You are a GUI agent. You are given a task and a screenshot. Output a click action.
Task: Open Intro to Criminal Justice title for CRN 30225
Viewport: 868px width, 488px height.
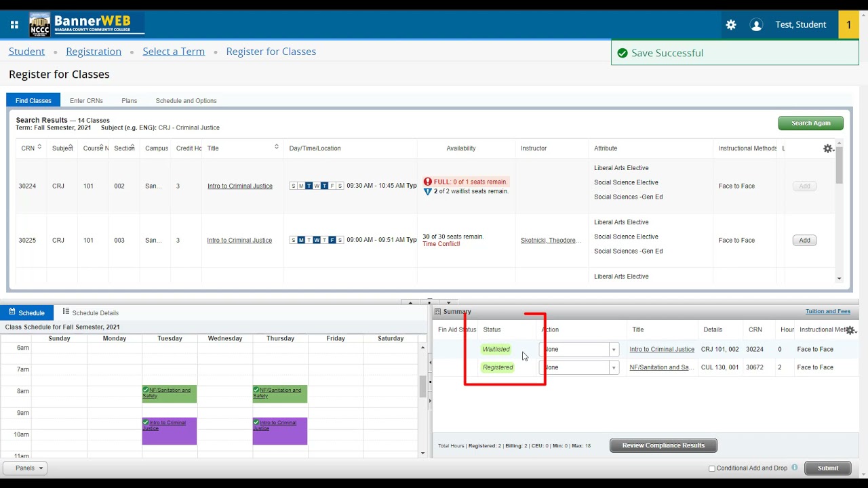tap(239, 240)
